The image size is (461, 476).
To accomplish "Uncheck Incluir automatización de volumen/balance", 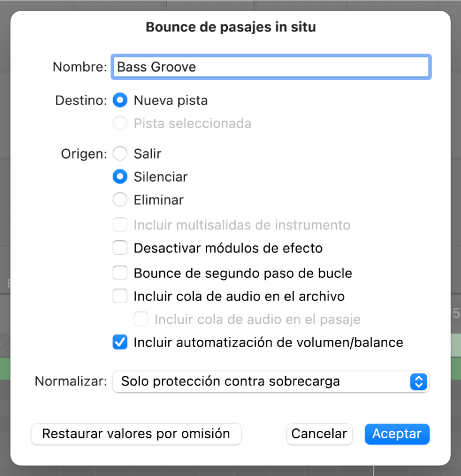I will pos(120,342).
